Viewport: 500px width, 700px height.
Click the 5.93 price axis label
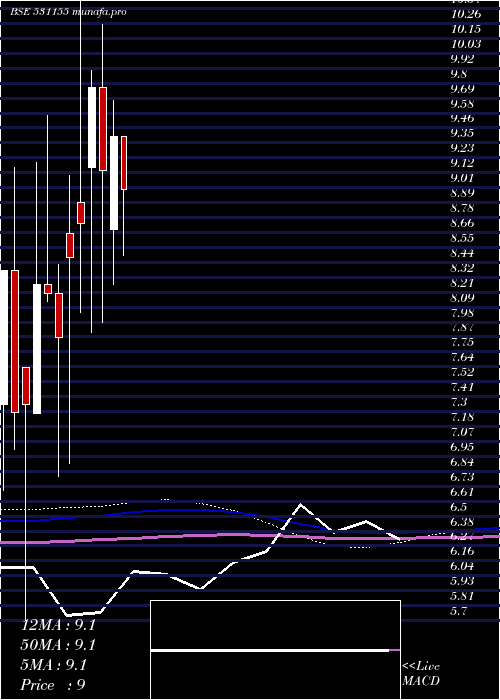(463, 581)
